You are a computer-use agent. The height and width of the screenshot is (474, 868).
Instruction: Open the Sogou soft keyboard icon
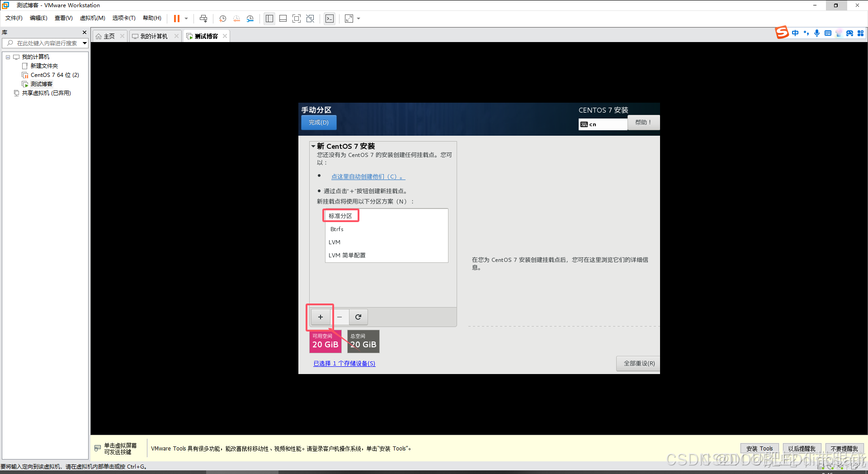coord(828,33)
